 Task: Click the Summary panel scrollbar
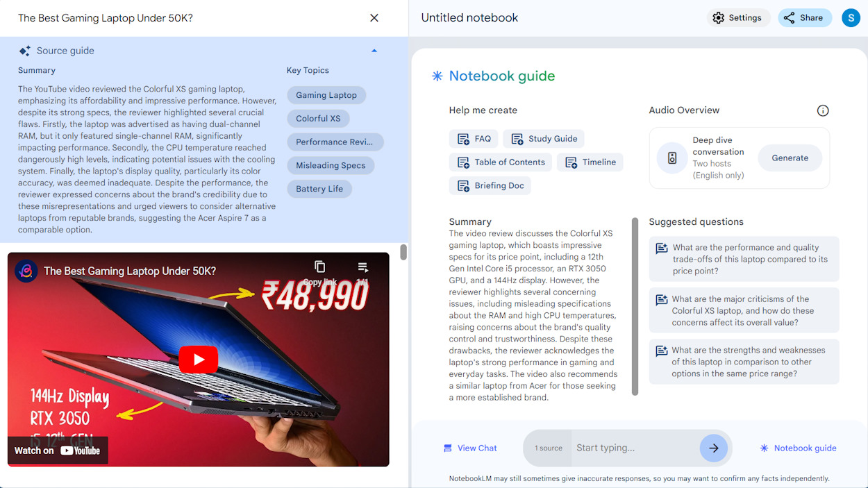pyautogui.click(x=634, y=305)
